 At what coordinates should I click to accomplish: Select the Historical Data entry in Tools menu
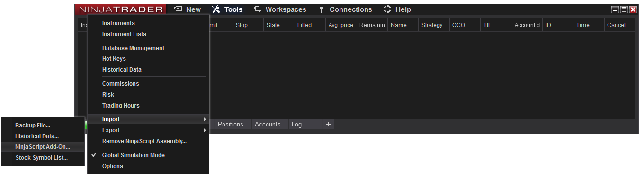122,70
